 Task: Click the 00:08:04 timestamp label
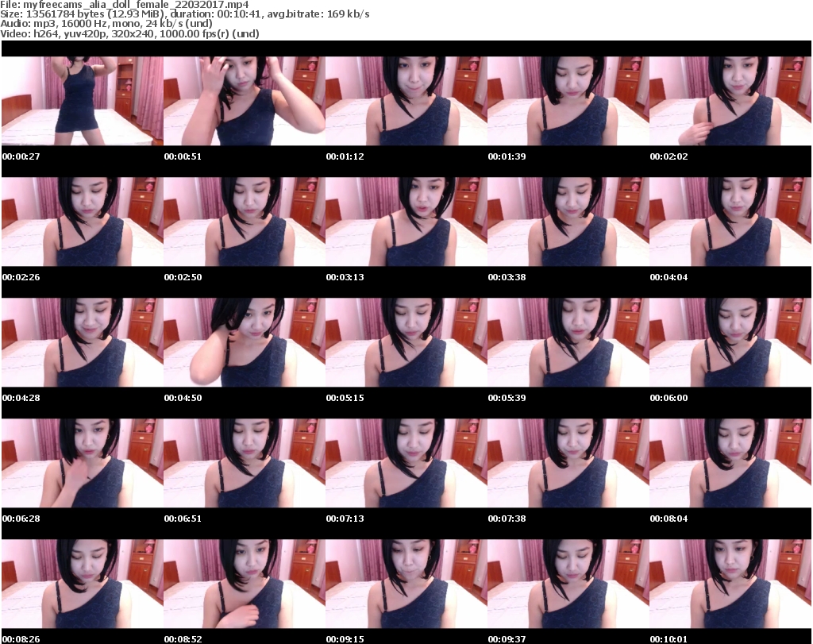pyautogui.click(x=669, y=519)
